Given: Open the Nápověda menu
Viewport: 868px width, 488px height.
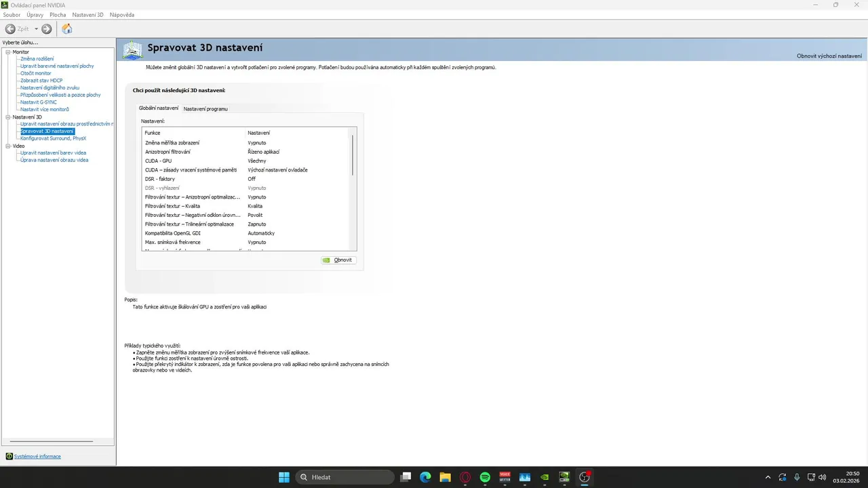Looking at the screenshot, I should [122, 14].
